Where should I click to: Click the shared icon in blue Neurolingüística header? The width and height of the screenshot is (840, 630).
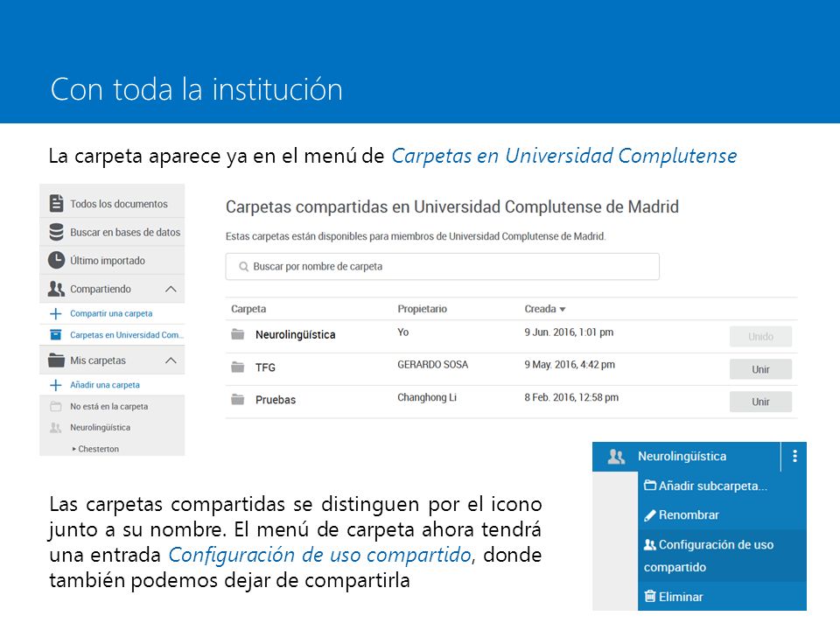point(617,457)
